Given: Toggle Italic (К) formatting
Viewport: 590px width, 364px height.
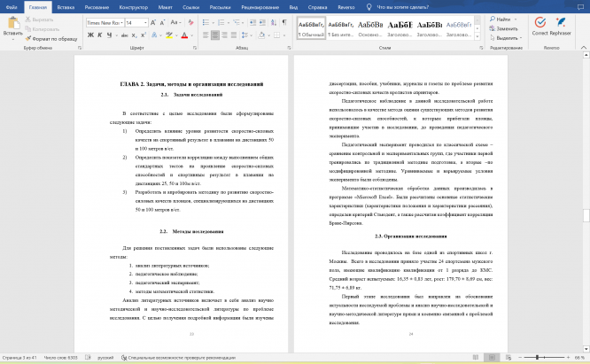Looking at the screenshot, I should coord(100,35).
